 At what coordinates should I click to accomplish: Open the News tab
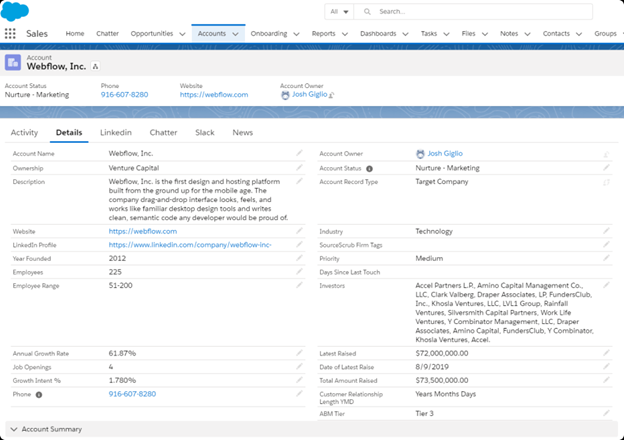[243, 132]
